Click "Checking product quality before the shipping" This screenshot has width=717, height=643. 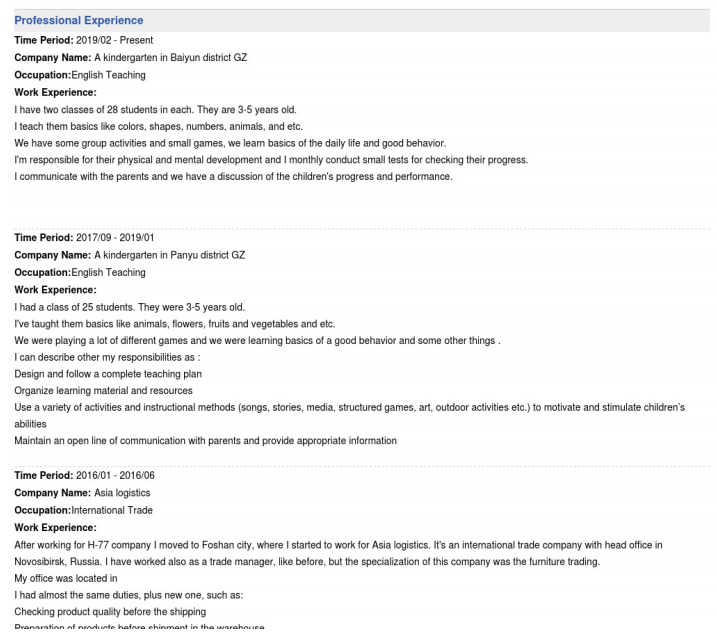[x=110, y=611]
